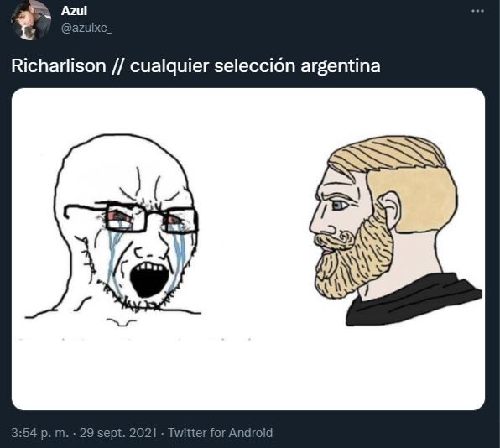Image resolution: width=500 pixels, height=448 pixels.
Task: Open the Azul display name link
Action: 74,11
